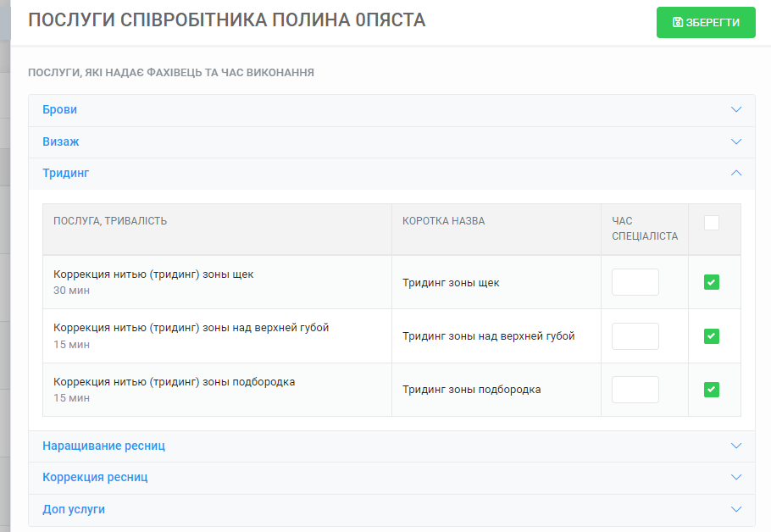
Task: Expand the Наращивание ресниц chevron
Action: (735, 446)
